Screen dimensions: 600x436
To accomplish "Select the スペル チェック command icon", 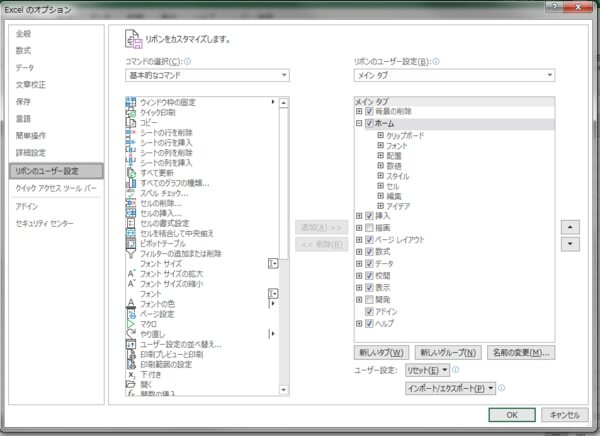I will 131,193.
